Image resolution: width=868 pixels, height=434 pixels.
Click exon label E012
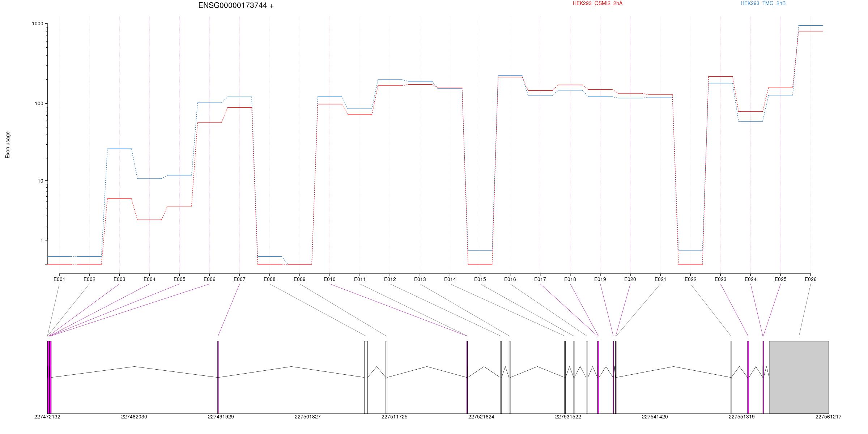390,279
